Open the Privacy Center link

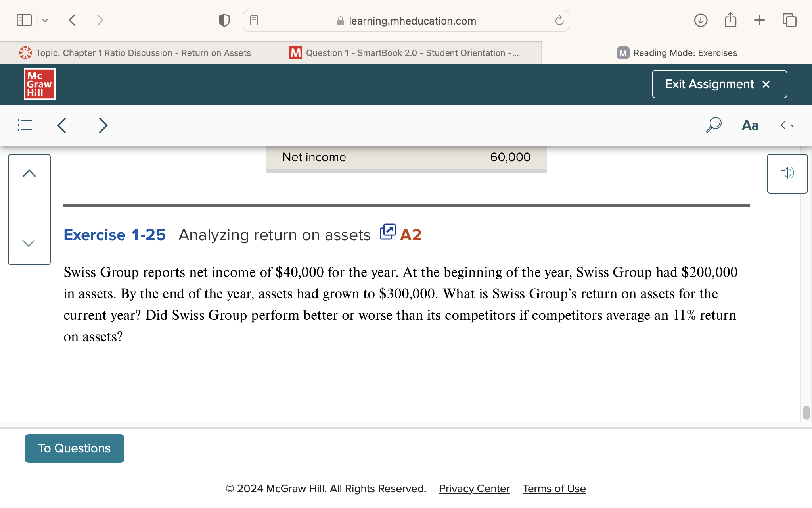(474, 489)
